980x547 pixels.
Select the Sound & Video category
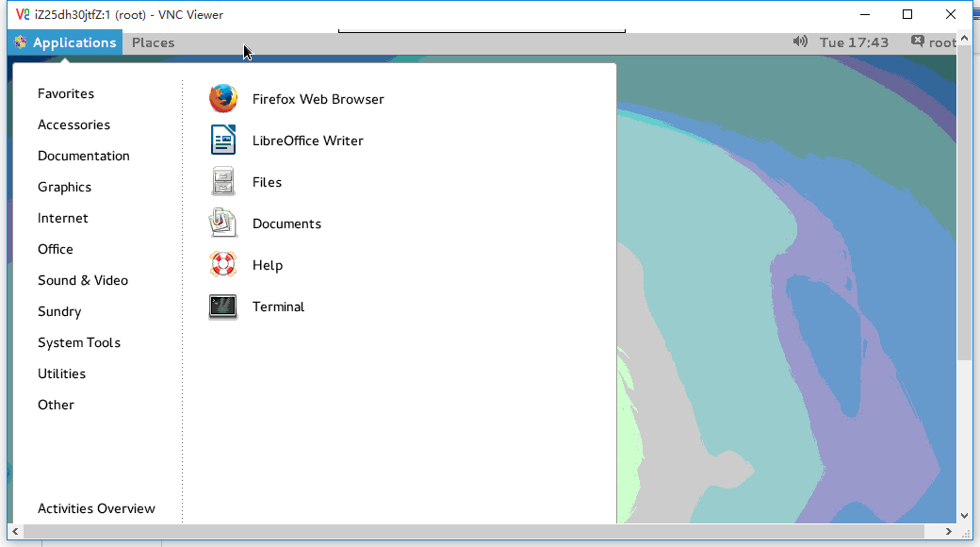83,280
